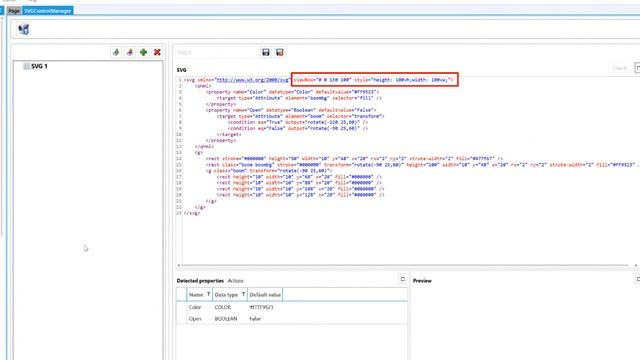Image resolution: width=640 pixels, height=360 pixels.
Task: Select the SVG 1 tree item
Action: click(39, 66)
